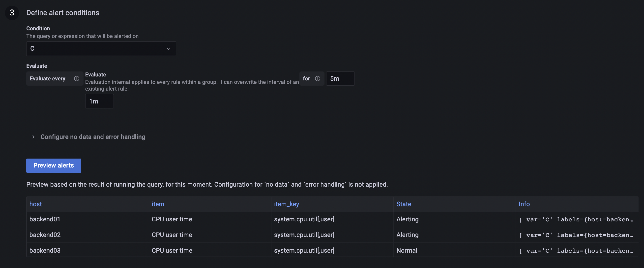Expand the Configure no data and error handling section

click(x=93, y=137)
